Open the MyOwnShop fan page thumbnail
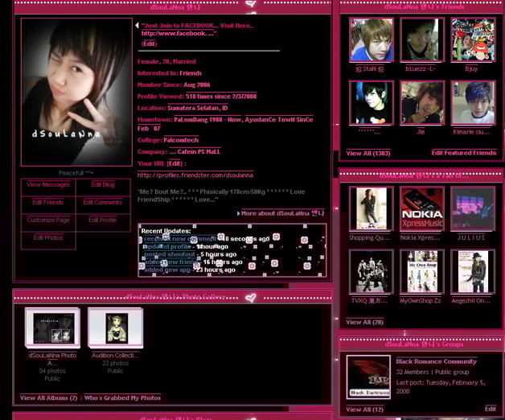Screen dimensions: 505x420 pyautogui.click(x=421, y=271)
